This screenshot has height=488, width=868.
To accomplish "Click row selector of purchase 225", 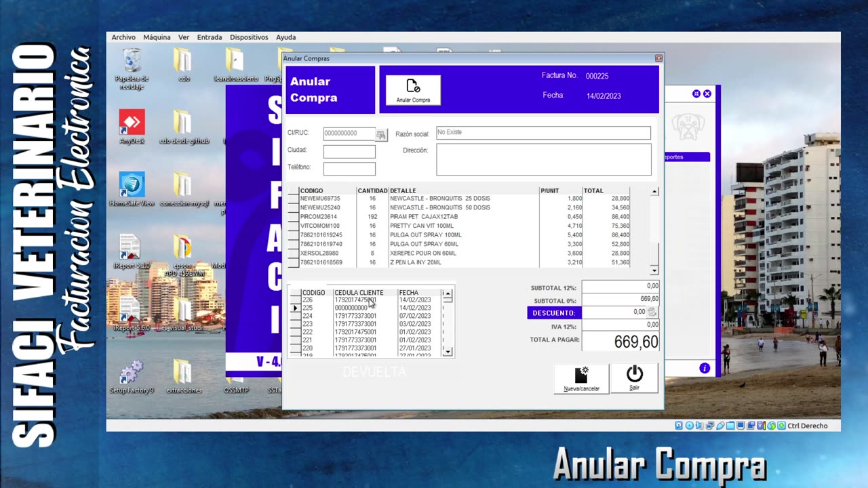I will point(294,308).
